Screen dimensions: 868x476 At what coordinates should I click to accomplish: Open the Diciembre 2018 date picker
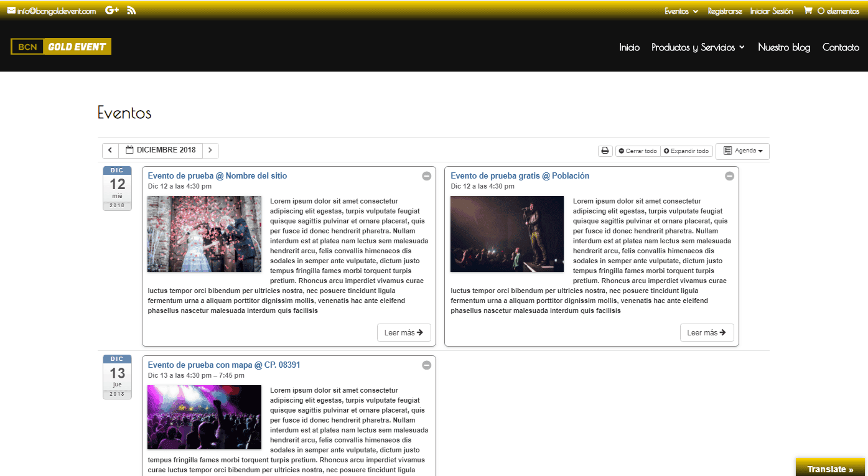[161, 151]
